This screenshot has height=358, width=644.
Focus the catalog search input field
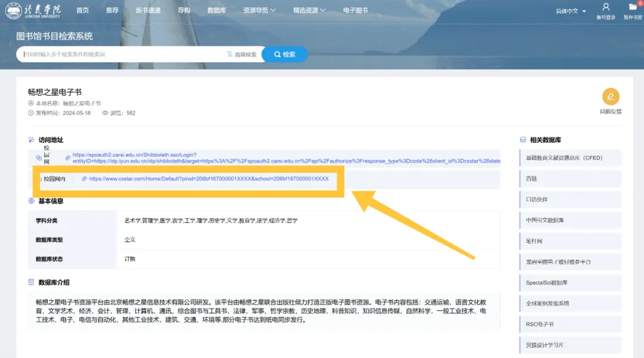point(123,54)
